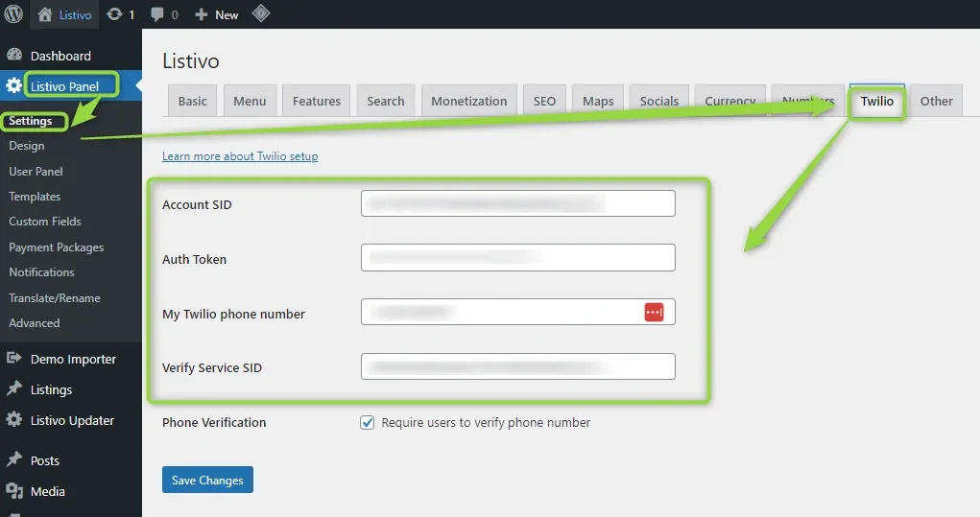Switch to the Other tab

(x=936, y=101)
